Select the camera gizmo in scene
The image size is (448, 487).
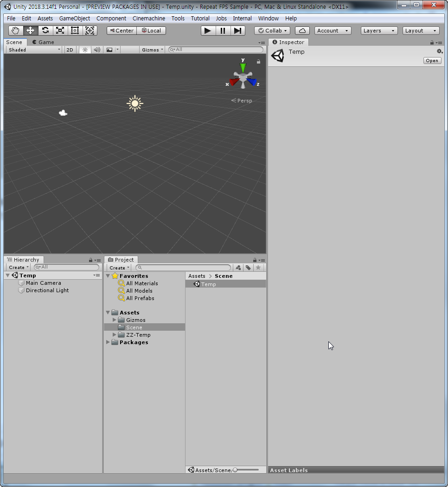pyautogui.click(x=63, y=113)
